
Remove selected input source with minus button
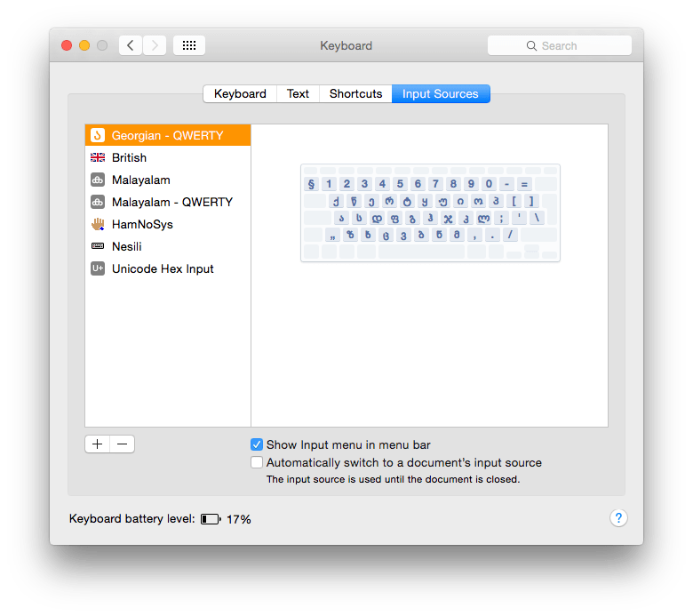click(x=123, y=444)
